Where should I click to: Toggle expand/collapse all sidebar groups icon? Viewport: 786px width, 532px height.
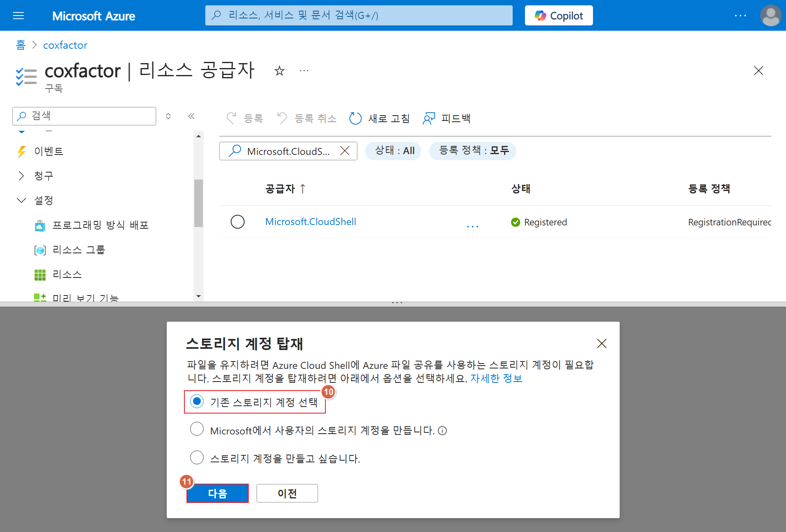click(x=168, y=116)
